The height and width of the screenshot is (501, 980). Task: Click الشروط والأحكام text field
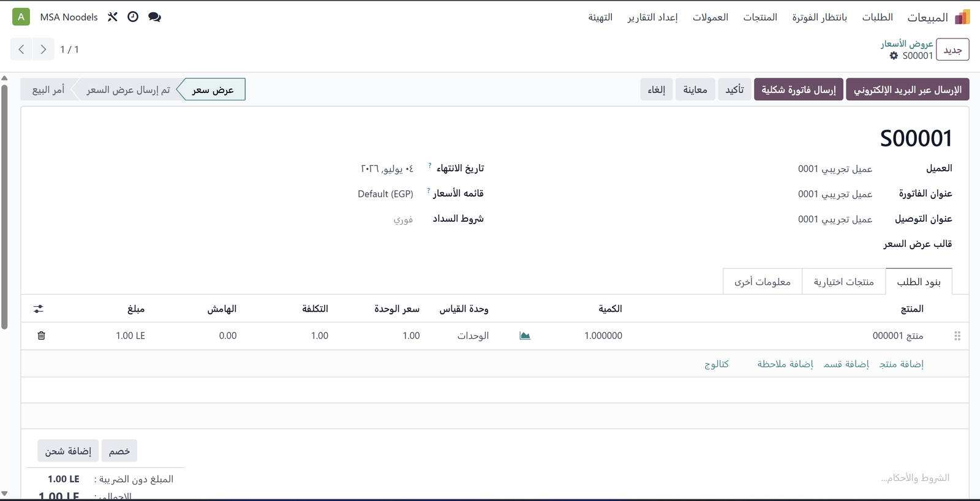(x=915, y=478)
